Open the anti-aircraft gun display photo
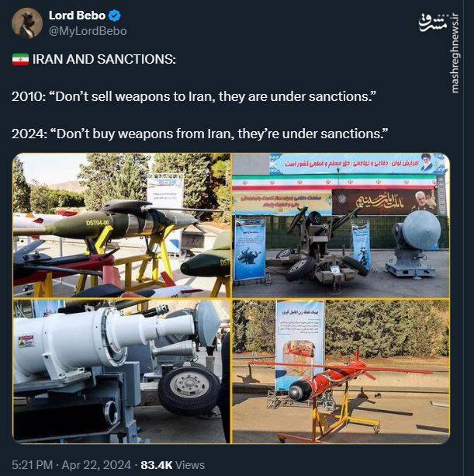Image resolution: width=474 pixels, height=476 pixels. coord(341,225)
